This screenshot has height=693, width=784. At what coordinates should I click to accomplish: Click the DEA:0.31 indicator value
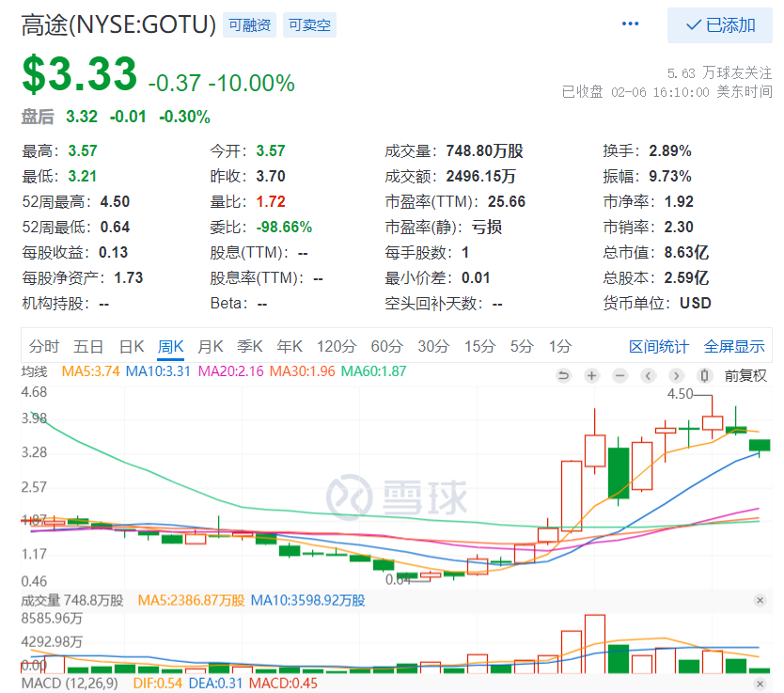215,684
